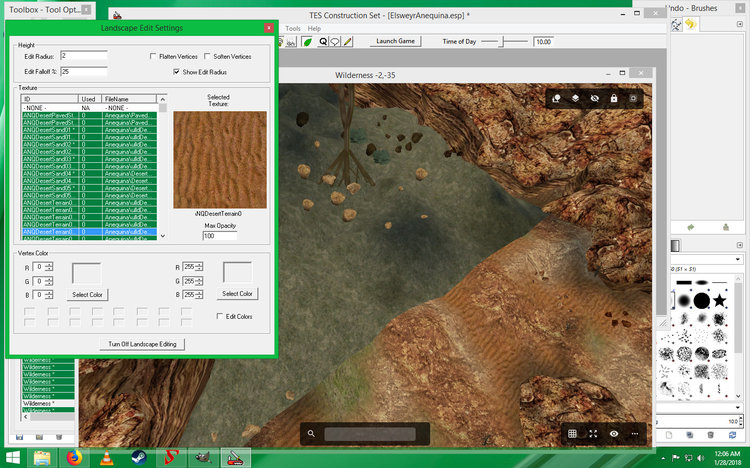Select the Undo history tab icon in GIMP dock
This screenshot has width=750, height=468.
(690, 24)
